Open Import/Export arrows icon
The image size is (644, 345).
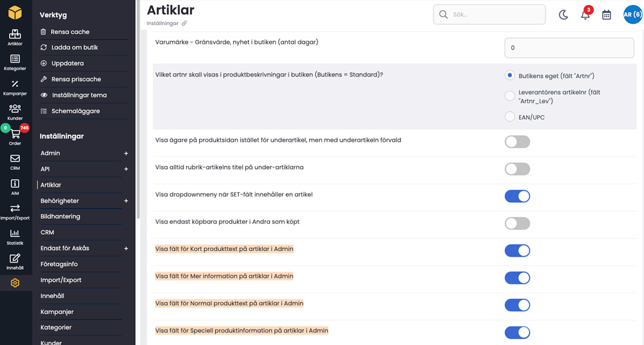coord(15,211)
